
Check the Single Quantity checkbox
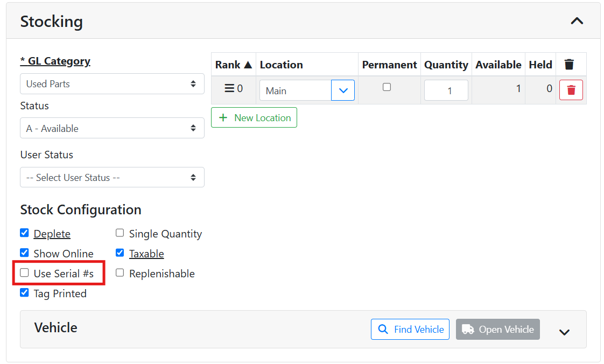[120, 233]
